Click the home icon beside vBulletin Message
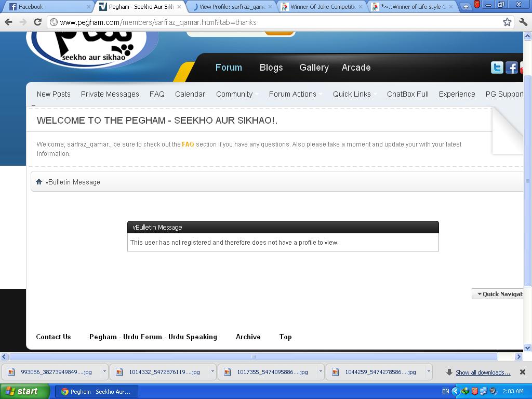Viewport: 532px width, 399px height. 39,182
